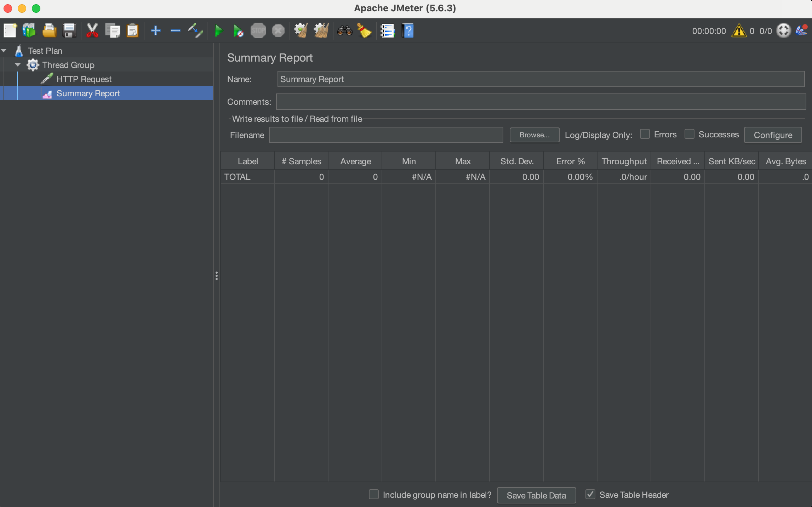Click the .0/hour throughput cell
Image resolution: width=812 pixels, height=507 pixels.
624,177
